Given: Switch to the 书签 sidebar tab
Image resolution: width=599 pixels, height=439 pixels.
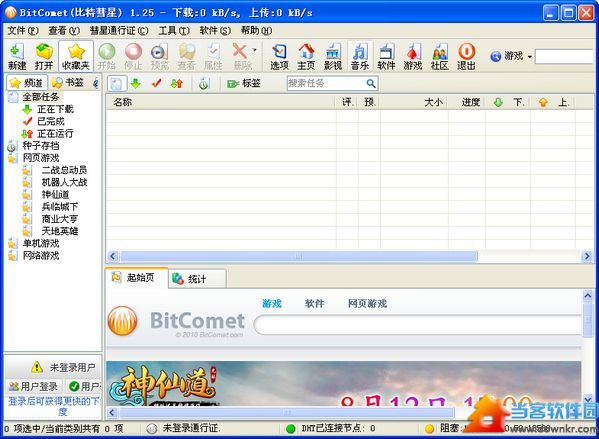Looking at the screenshot, I should click(68, 83).
